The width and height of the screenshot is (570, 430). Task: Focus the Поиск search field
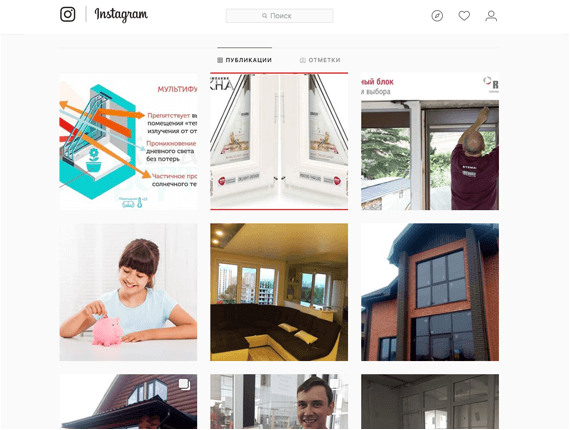click(x=279, y=16)
